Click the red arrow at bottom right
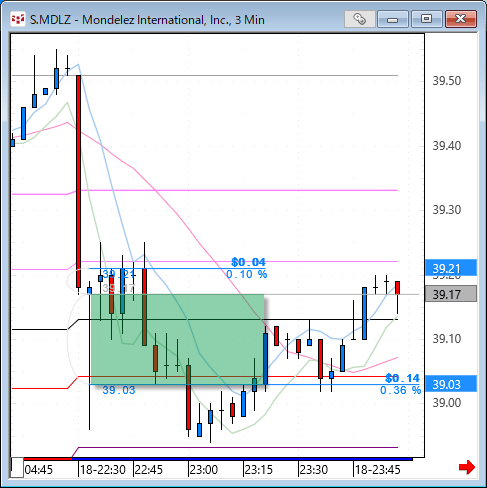Viewport: 487px width, 488px height. [467, 467]
